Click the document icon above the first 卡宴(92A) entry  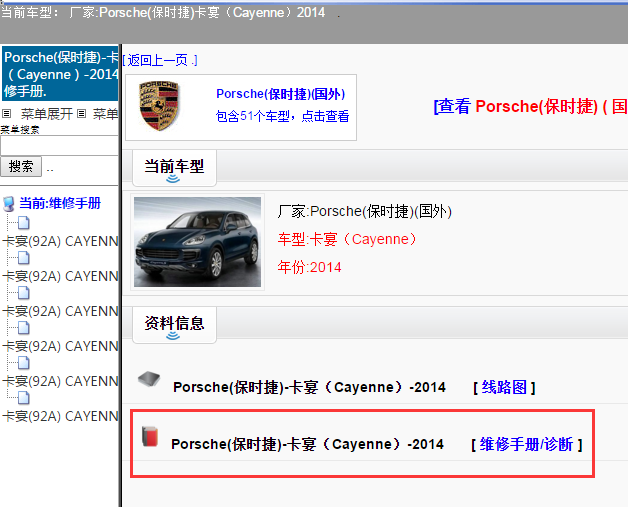(x=24, y=223)
